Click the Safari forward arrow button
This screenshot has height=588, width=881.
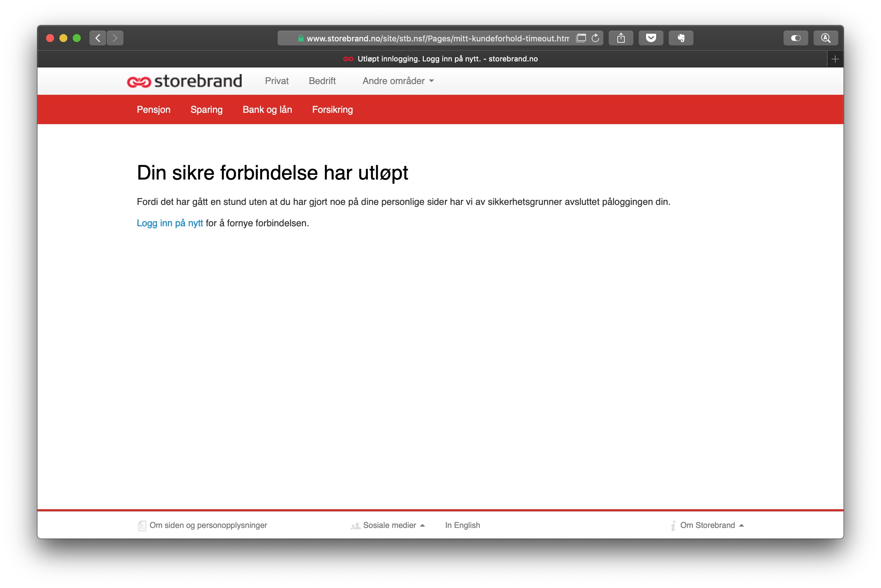pos(115,38)
